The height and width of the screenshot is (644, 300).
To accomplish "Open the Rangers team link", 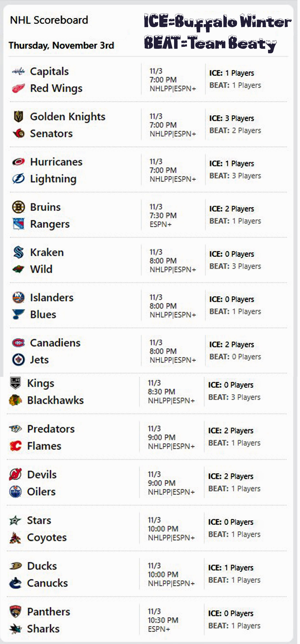I will tap(50, 224).
